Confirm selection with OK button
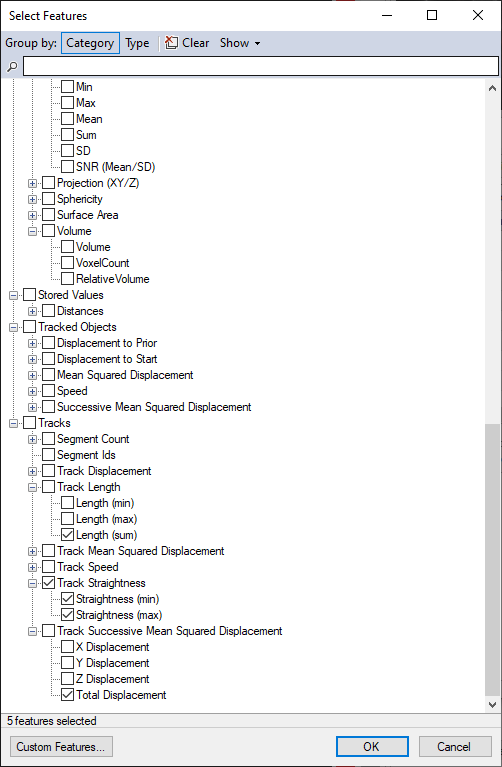 point(372,746)
